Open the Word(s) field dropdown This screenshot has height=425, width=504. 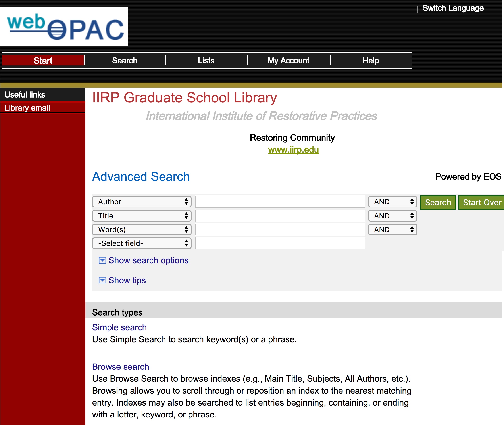point(142,230)
